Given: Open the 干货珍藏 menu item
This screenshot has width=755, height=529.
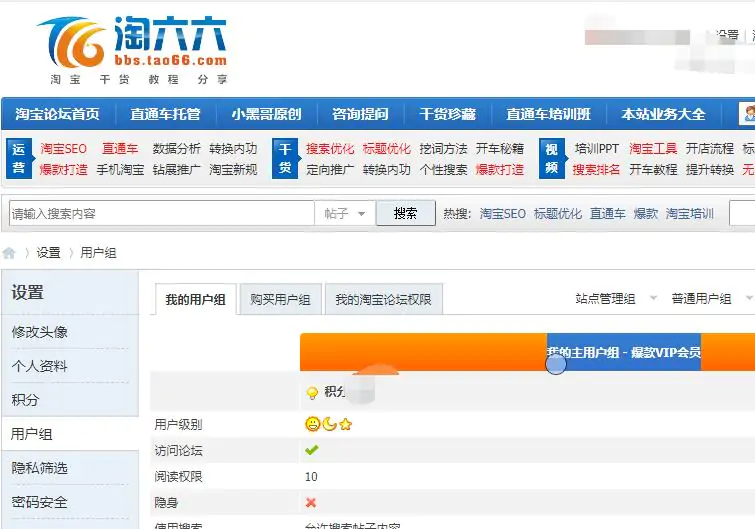Looking at the screenshot, I should pyautogui.click(x=448, y=114).
